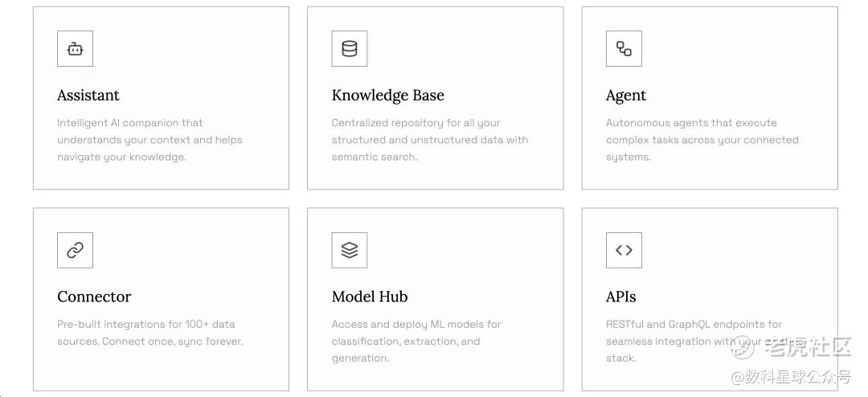The height and width of the screenshot is (397, 868).
Task: Click the Agent workflow icon
Action: pos(624,49)
